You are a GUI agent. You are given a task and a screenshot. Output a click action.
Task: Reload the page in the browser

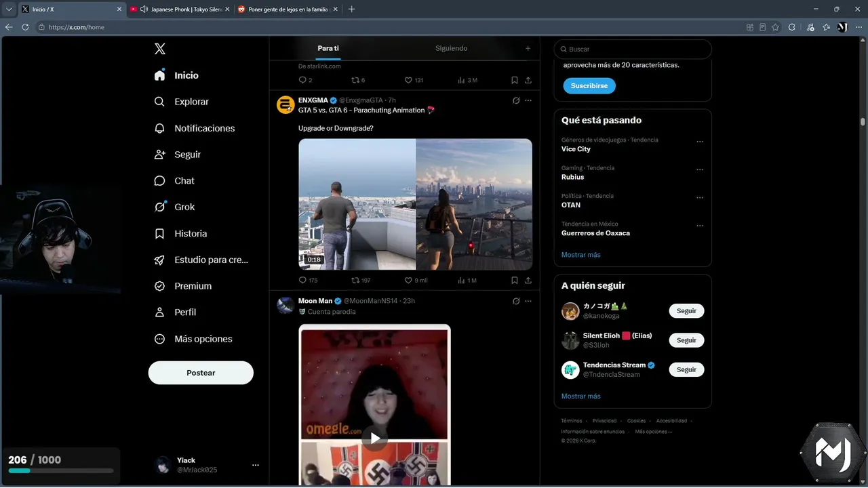[25, 27]
